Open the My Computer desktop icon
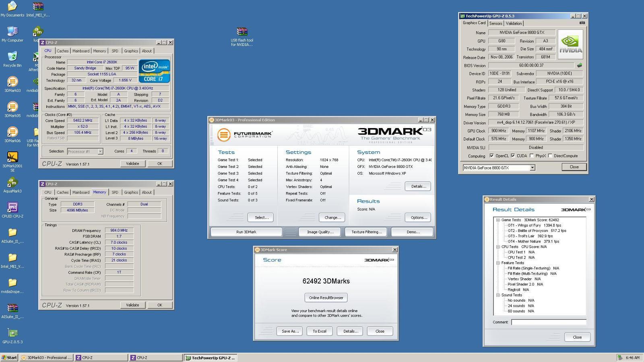Image resolution: width=644 pixels, height=362 pixels. pos(12,34)
